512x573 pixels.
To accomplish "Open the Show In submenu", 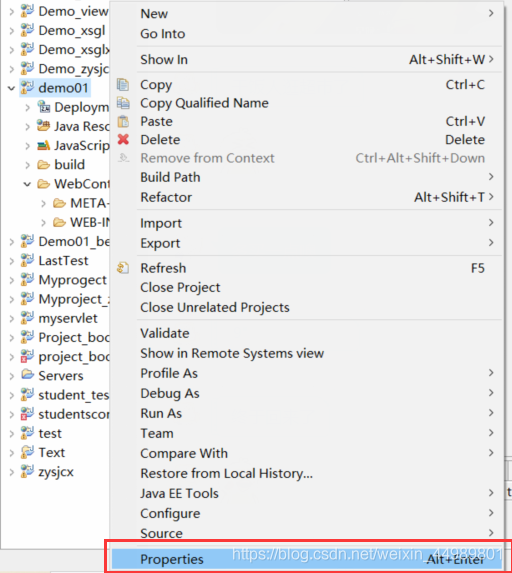I will [x=307, y=59].
